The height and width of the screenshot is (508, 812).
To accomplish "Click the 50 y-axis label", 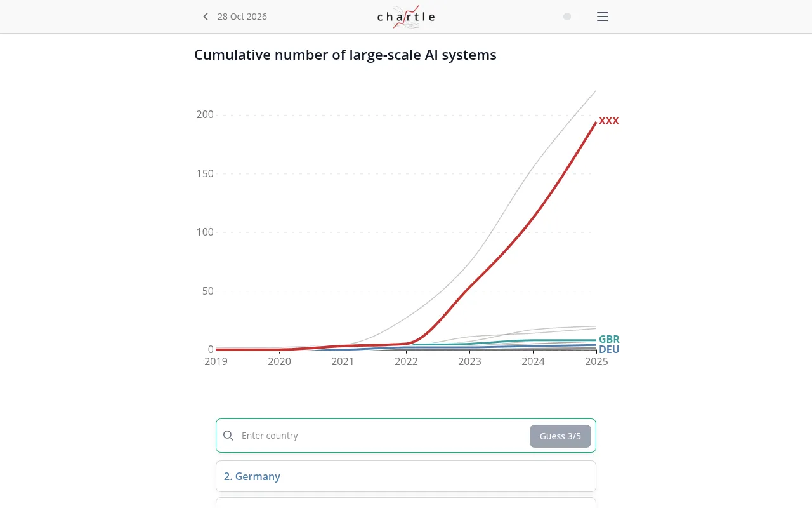I will 207,291.
